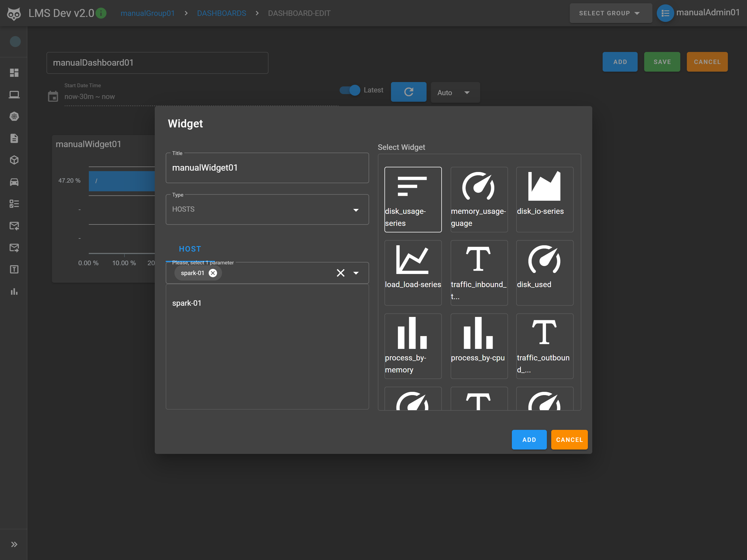
Task: Click the refresh icon button
Action: point(408,92)
